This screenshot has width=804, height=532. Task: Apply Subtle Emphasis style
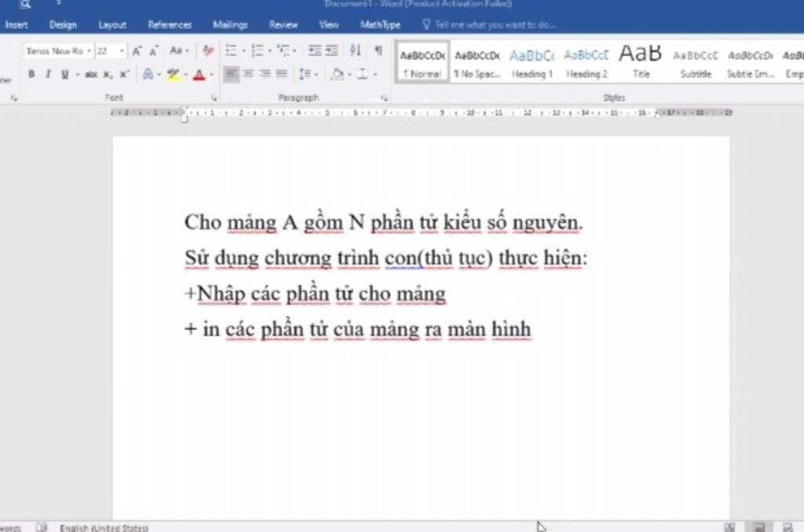pos(750,62)
